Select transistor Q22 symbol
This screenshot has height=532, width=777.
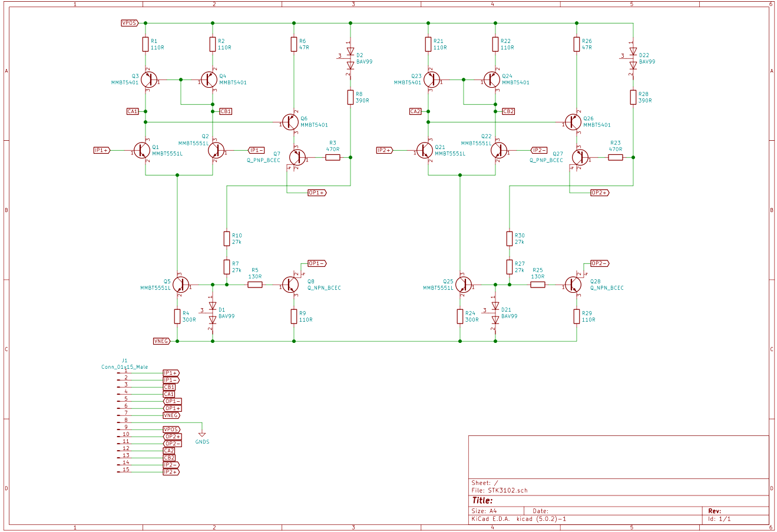[499, 150]
